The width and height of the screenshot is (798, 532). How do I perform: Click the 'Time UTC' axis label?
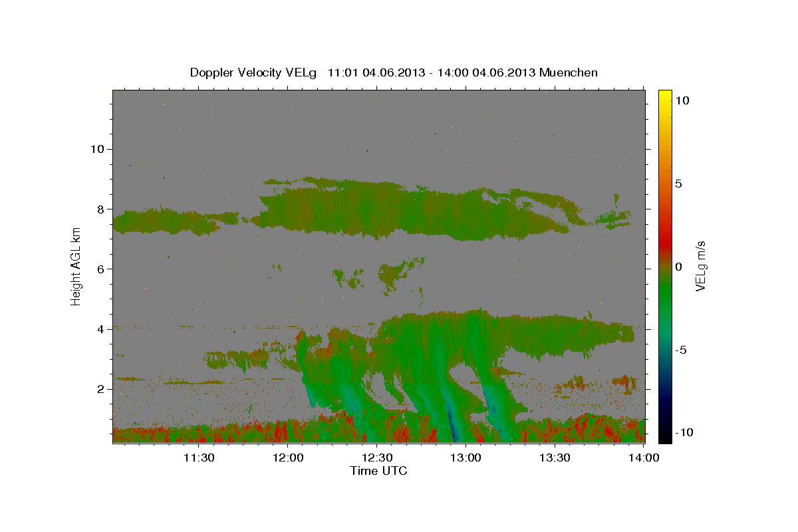378,471
